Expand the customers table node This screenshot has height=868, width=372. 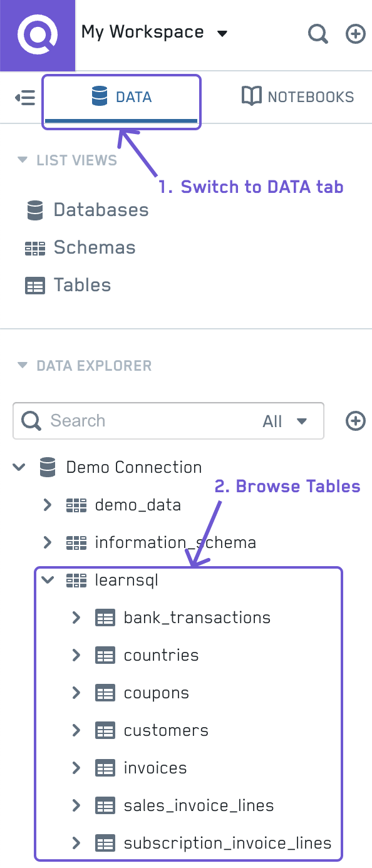pyautogui.click(x=76, y=730)
